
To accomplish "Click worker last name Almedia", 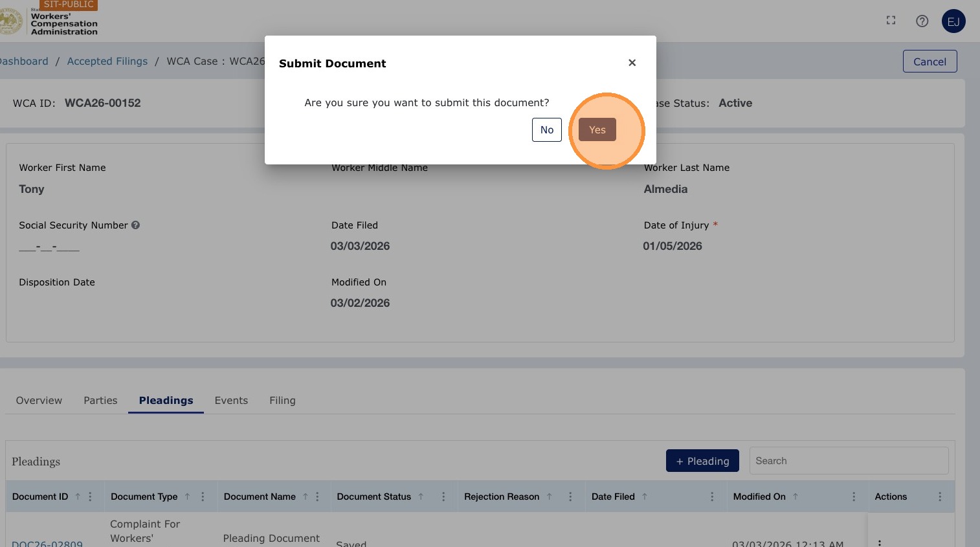I will 665,189.
